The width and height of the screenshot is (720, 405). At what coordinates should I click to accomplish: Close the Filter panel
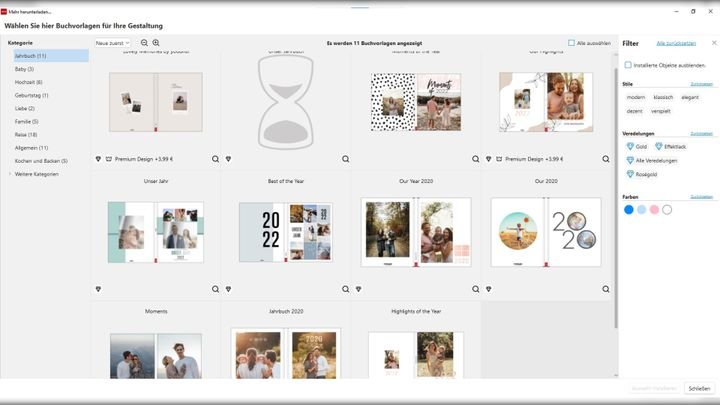(x=713, y=43)
